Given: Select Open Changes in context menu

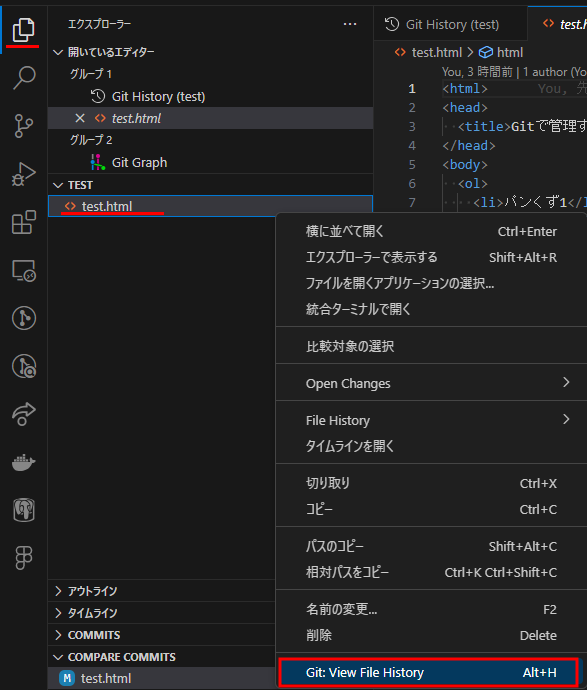Looking at the screenshot, I should (x=430, y=383).
